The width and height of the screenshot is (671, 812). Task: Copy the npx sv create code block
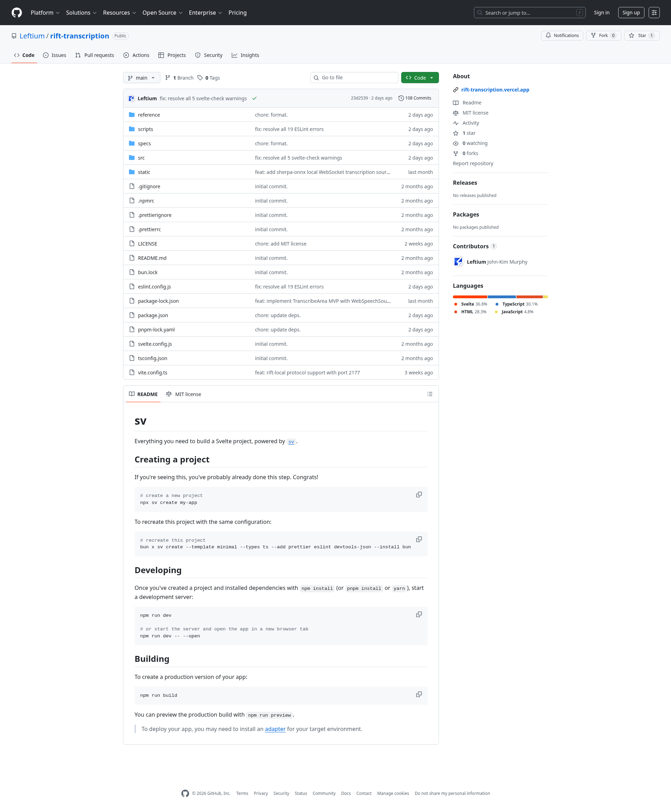coord(419,495)
